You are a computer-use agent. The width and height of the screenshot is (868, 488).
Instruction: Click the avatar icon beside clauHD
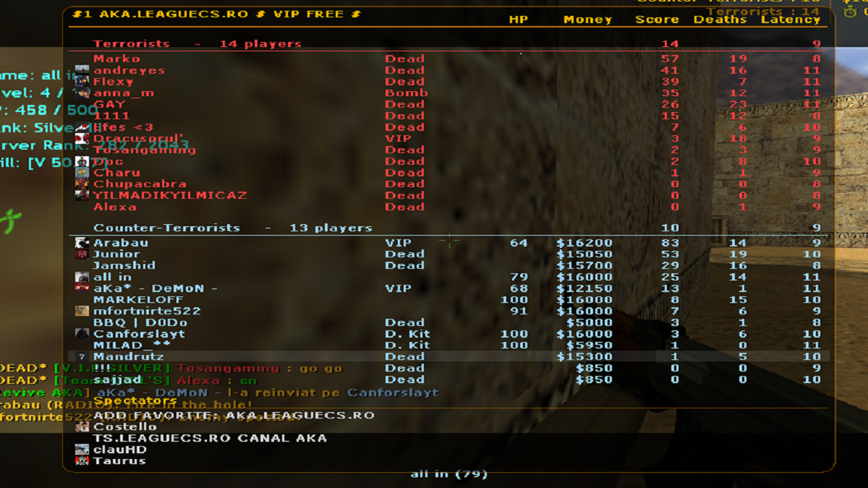[82, 450]
